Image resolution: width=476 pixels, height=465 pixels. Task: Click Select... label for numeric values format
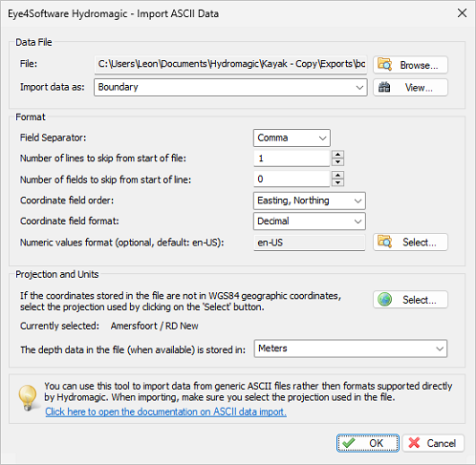(420, 243)
